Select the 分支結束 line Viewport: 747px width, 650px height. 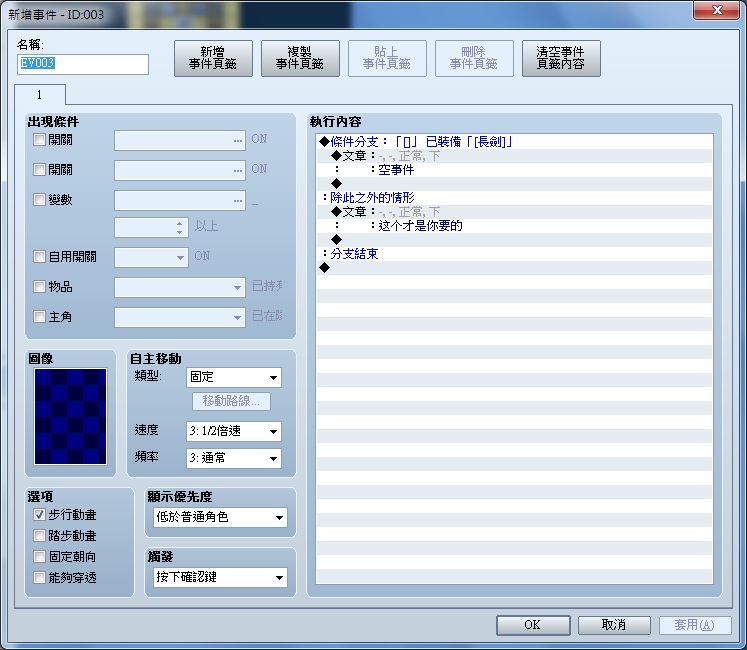click(515, 254)
